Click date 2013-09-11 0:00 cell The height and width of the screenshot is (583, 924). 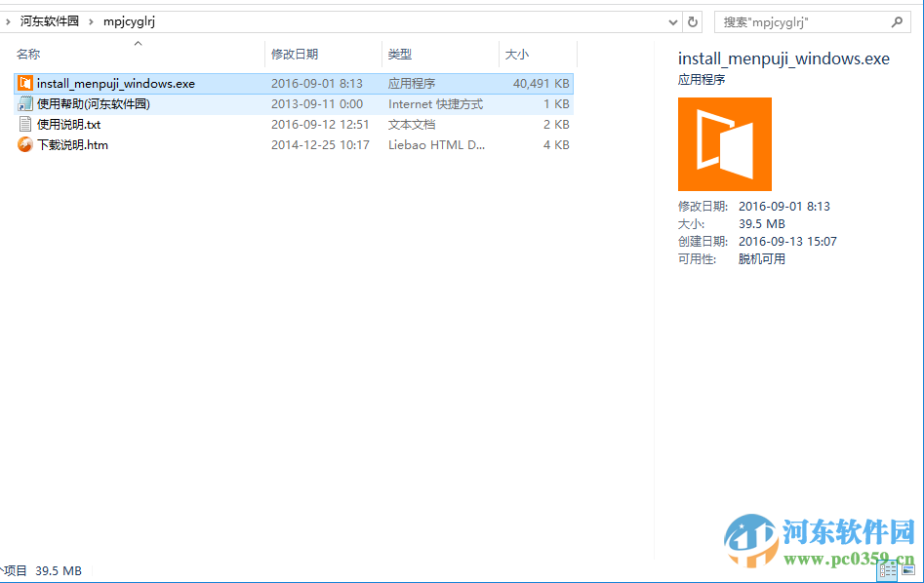(x=317, y=104)
